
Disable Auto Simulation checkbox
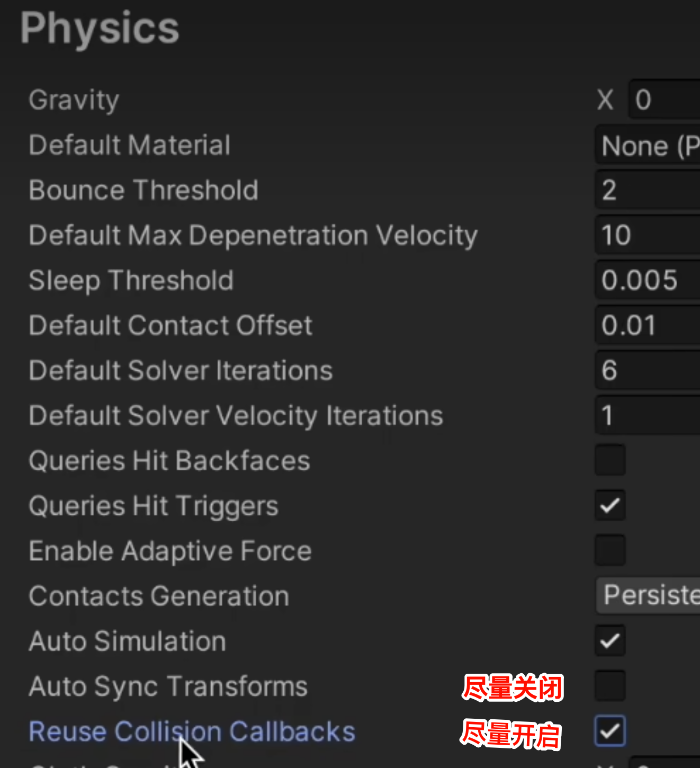(610, 640)
